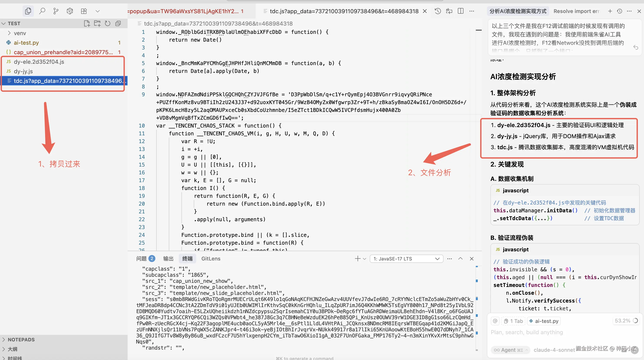Refresh the explorer file tree

(x=107, y=23)
